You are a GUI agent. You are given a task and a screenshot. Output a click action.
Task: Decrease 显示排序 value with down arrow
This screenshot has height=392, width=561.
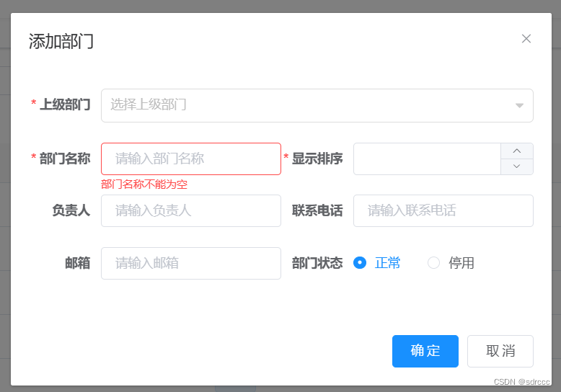pos(516,166)
